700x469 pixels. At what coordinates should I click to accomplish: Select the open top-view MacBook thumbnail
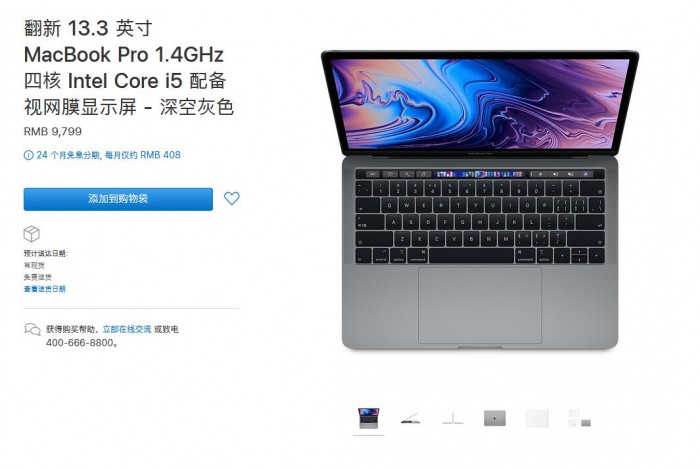click(x=369, y=418)
